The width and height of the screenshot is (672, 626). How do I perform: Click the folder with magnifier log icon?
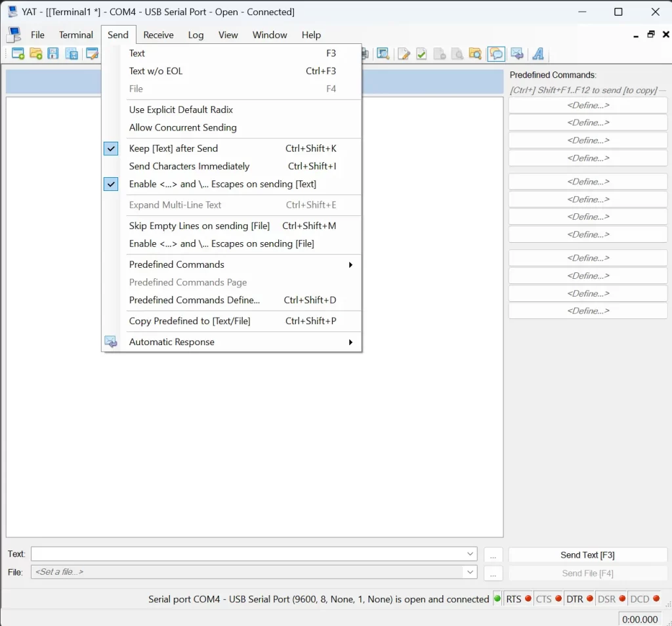click(475, 54)
